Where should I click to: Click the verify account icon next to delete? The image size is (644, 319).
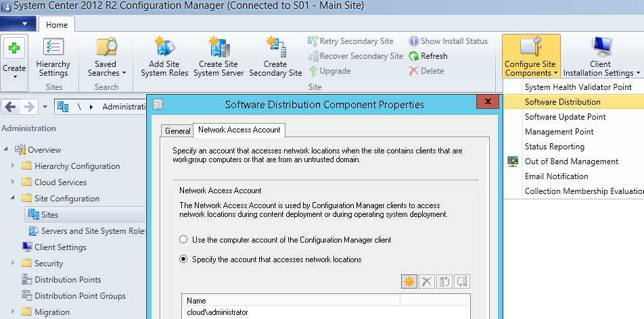pos(444,281)
